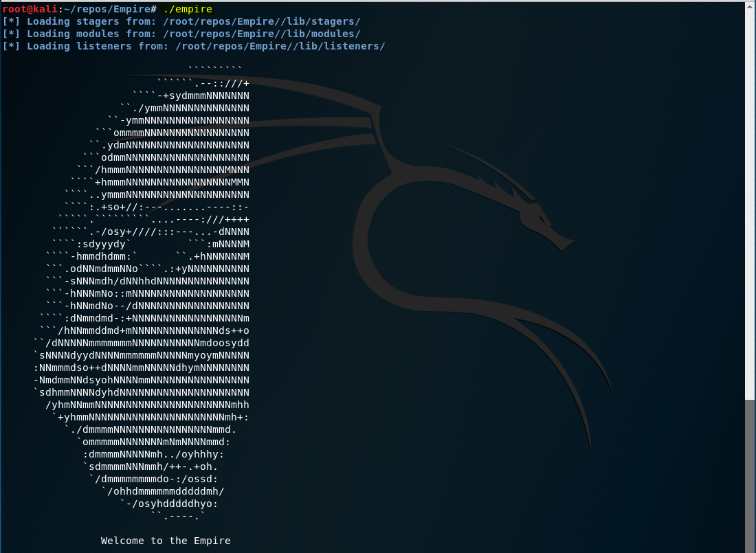
Task: Click the scrollbar up arrow
Action: (x=750, y=5)
